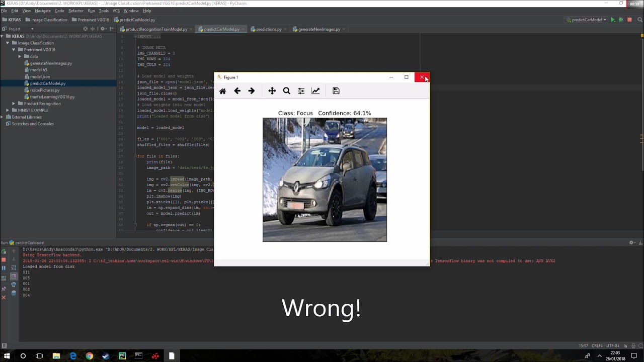Open Run panel settings gear
This screenshot has width=644, height=362.
point(631,243)
